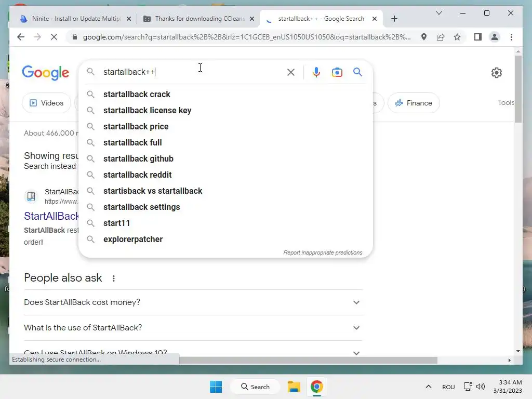The height and width of the screenshot is (399, 532).
Task: Click the Google logo
Action: [x=46, y=73]
